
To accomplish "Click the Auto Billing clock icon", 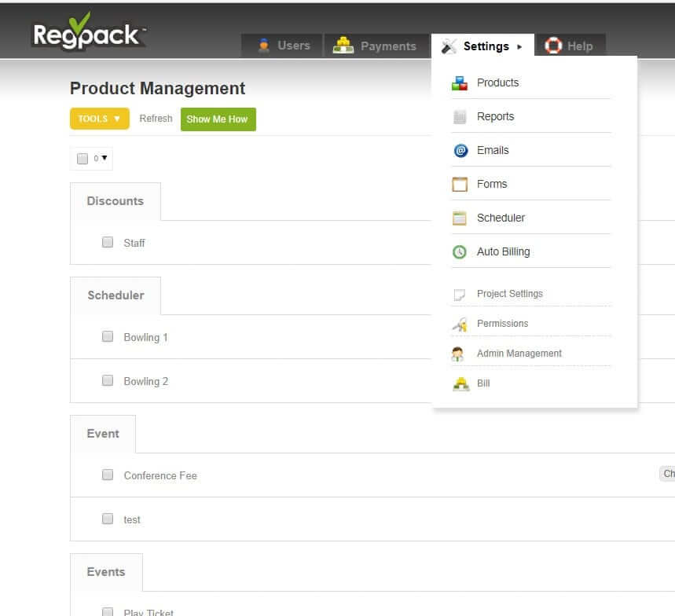I will (x=460, y=252).
